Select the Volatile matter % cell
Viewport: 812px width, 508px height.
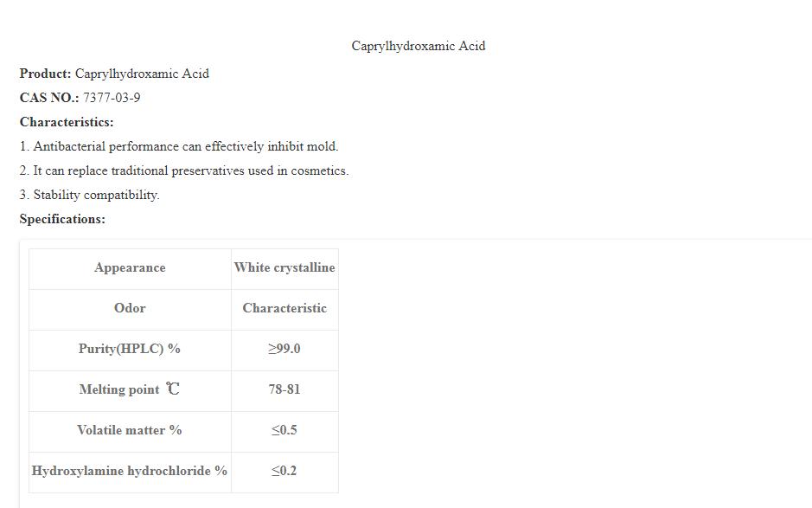point(130,431)
